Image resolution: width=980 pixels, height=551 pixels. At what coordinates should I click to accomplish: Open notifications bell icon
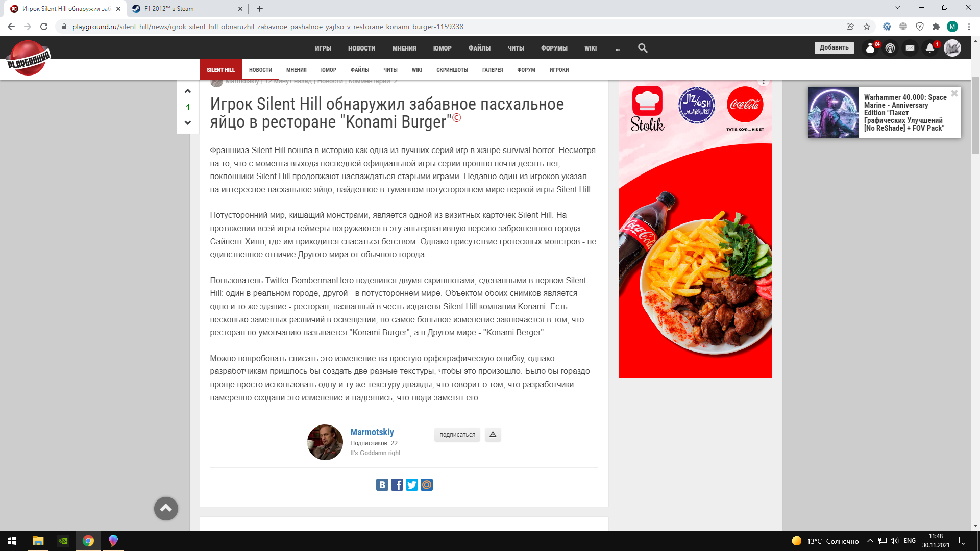(x=930, y=48)
